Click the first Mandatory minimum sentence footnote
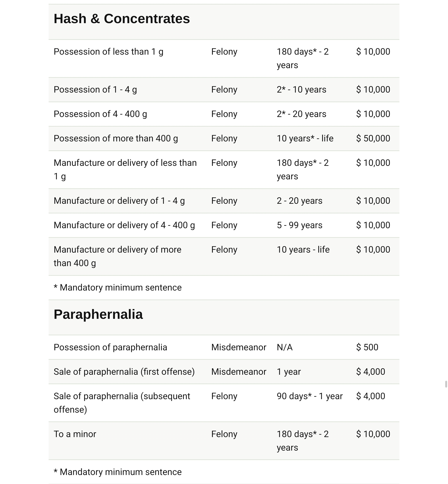 tap(118, 288)
